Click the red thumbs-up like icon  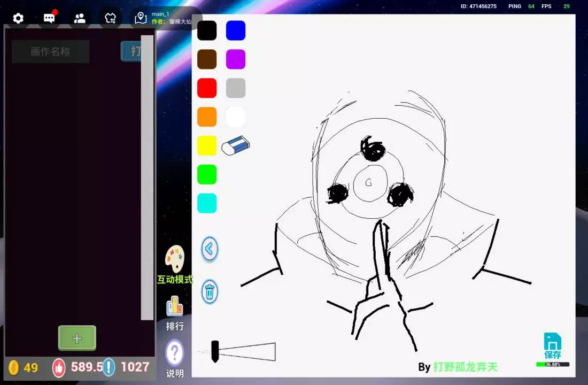pyautogui.click(x=59, y=368)
